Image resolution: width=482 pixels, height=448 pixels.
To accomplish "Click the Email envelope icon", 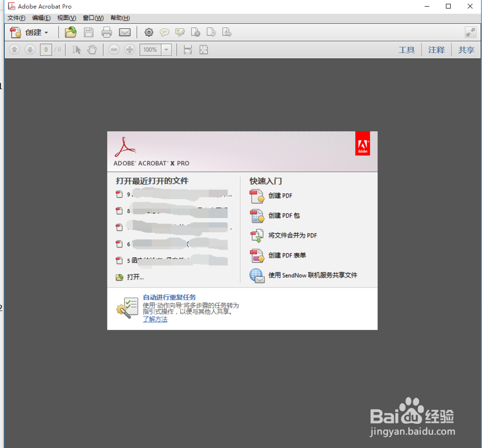I will 125,32.
